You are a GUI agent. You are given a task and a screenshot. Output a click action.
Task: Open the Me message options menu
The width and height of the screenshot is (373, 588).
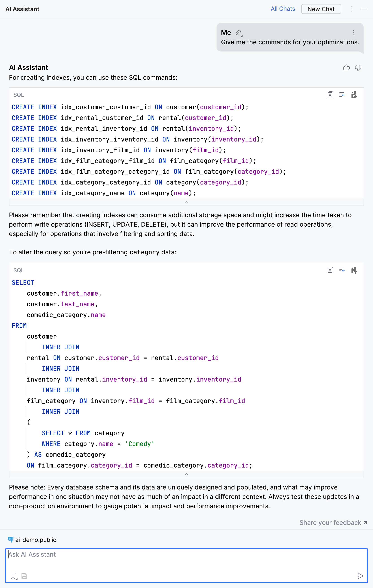353,33
